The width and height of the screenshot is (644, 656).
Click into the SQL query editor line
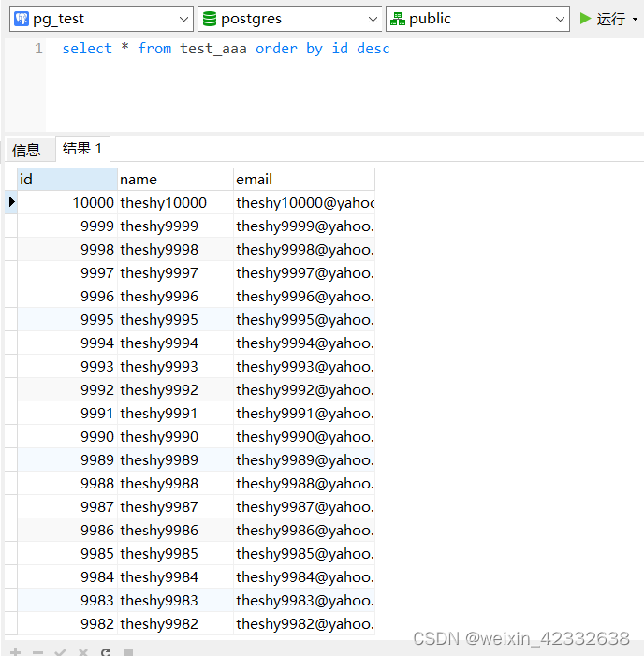226,49
